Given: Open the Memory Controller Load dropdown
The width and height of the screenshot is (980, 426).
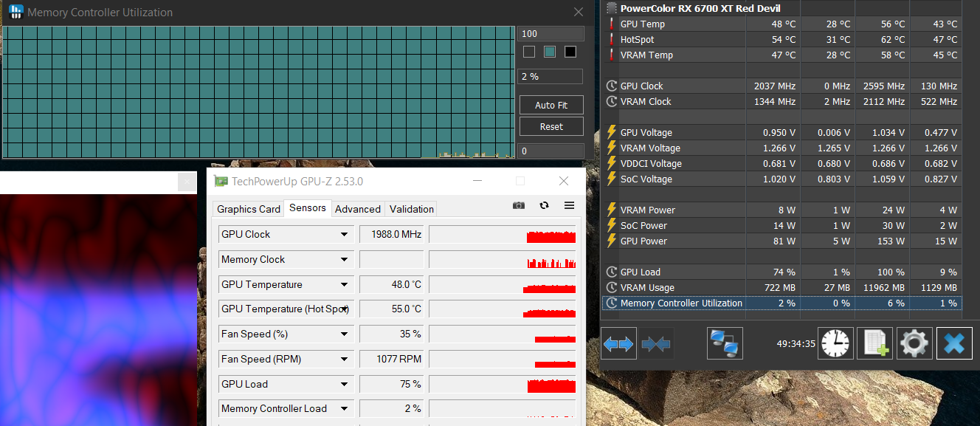Looking at the screenshot, I should [x=344, y=408].
